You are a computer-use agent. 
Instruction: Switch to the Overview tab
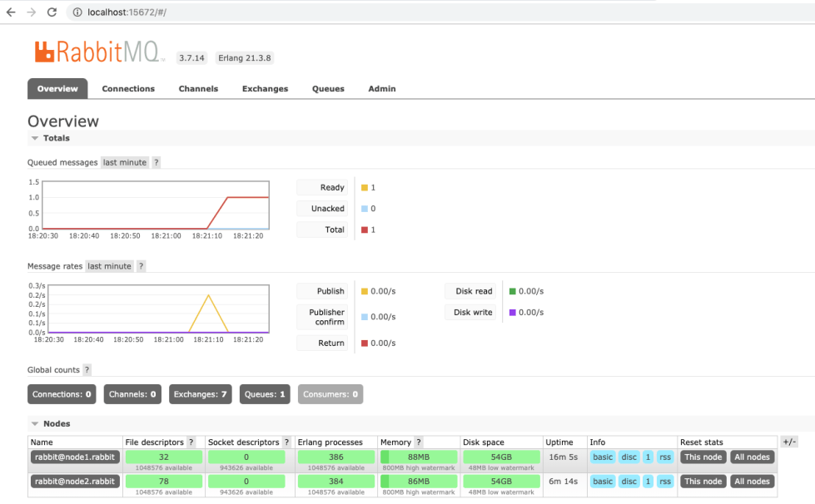point(57,89)
